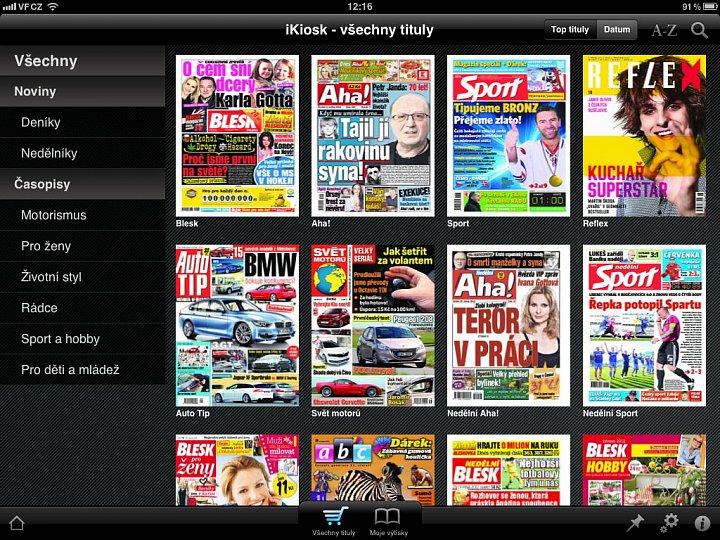This screenshot has height=540, width=720.
Task: Tap the Auto Tip title label
Action: tap(192, 413)
